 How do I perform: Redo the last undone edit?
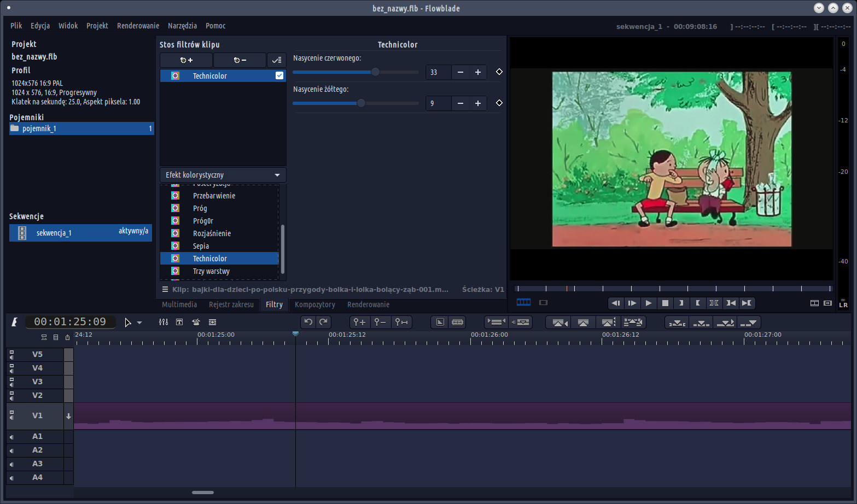(324, 322)
